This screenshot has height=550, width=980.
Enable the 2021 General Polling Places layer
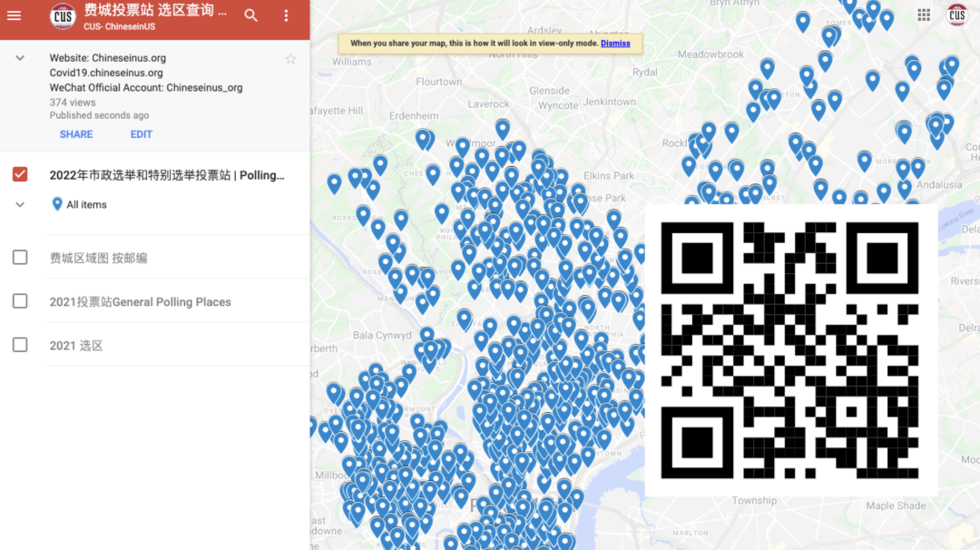[20, 301]
